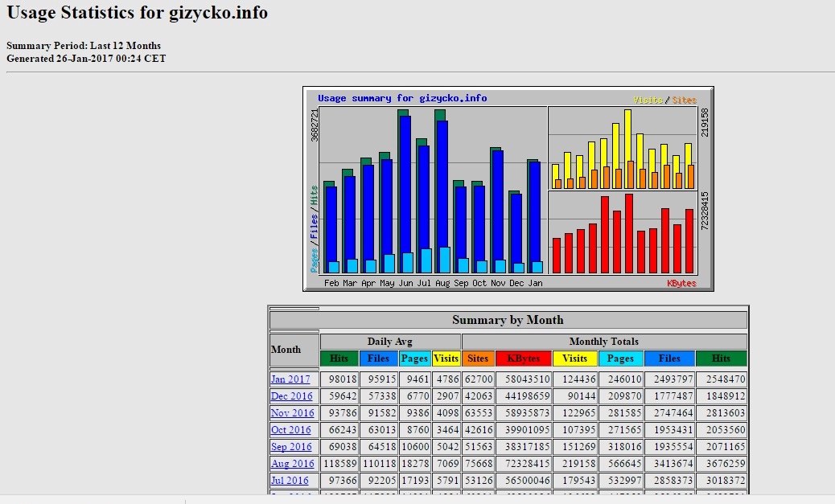Select the green Hits header under Monthly Totals
This screenshot has width=835, height=504.
[721, 359]
